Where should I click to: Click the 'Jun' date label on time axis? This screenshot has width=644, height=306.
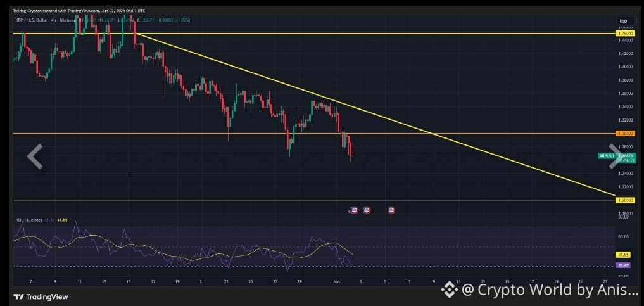pyautogui.click(x=337, y=282)
